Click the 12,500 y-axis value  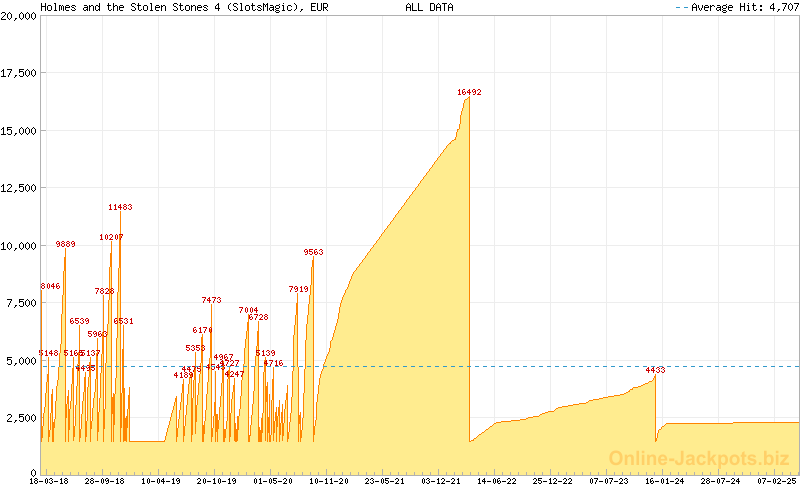[x=20, y=187]
